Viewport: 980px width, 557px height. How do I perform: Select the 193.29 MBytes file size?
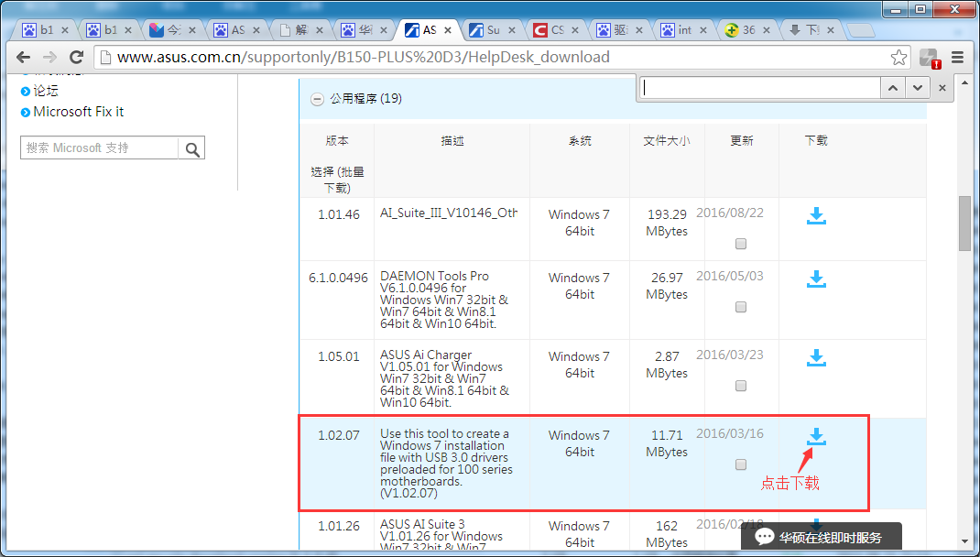click(667, 223)
